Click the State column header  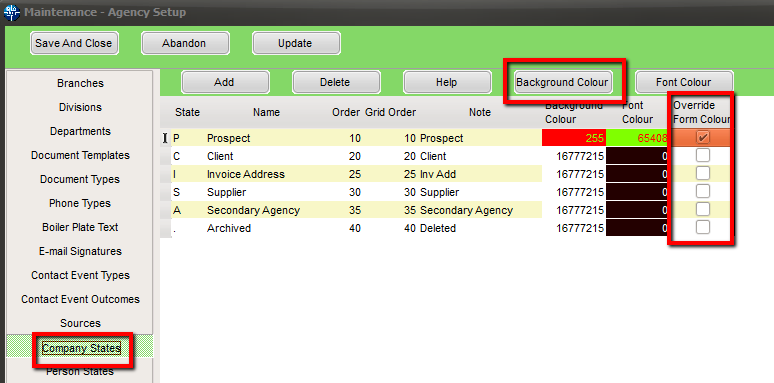pos(187,113)
